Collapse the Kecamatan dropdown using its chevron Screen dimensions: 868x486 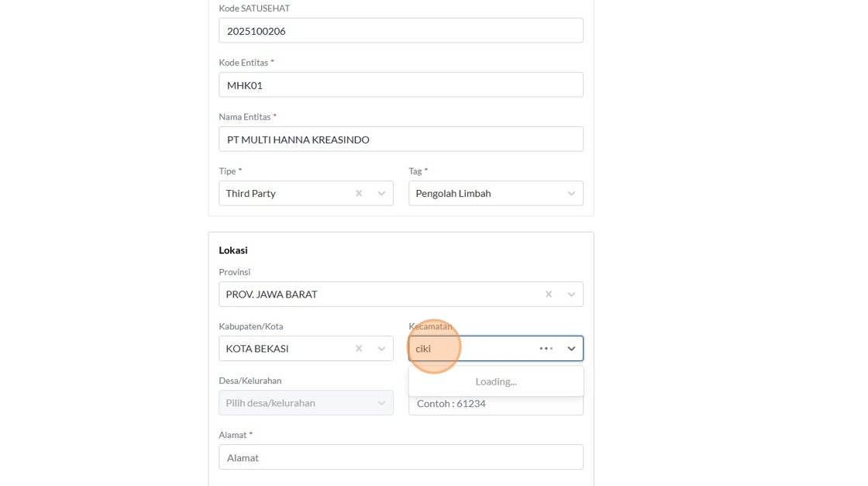pyautogui.click(x=571, y=348)
